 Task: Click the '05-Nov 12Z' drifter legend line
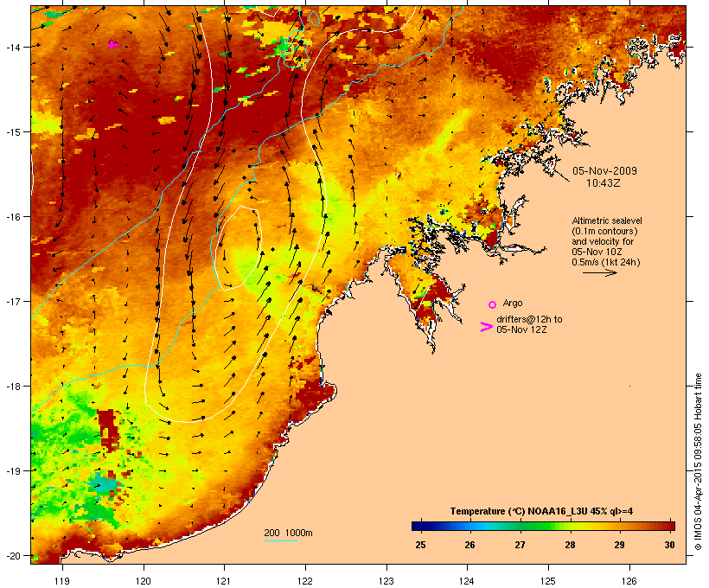(521, 329)
